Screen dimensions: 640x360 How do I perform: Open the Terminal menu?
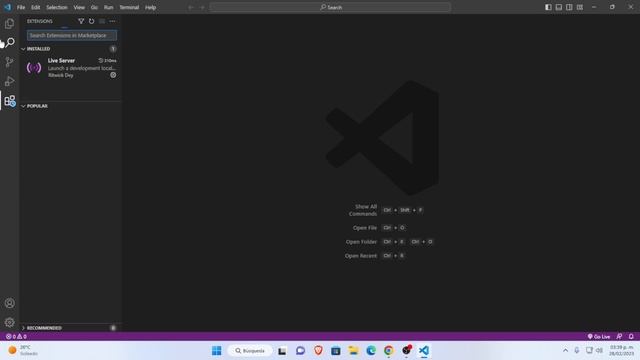[129, 7]
